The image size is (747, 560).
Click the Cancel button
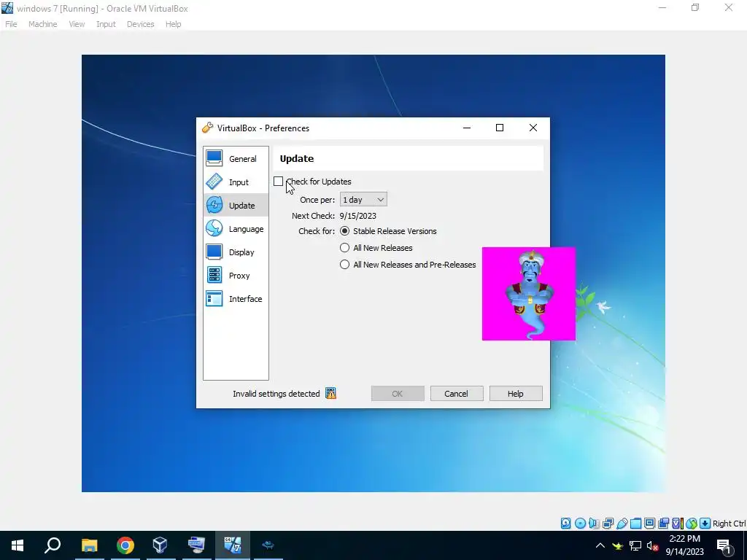(457, 393)
